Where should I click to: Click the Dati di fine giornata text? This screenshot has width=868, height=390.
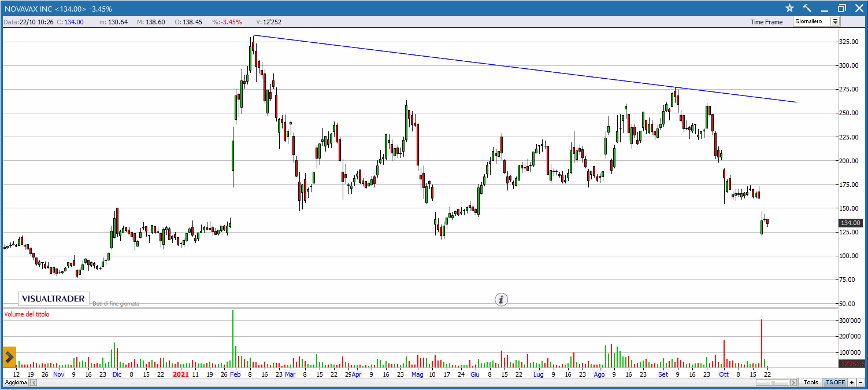(x=116, y=303)
